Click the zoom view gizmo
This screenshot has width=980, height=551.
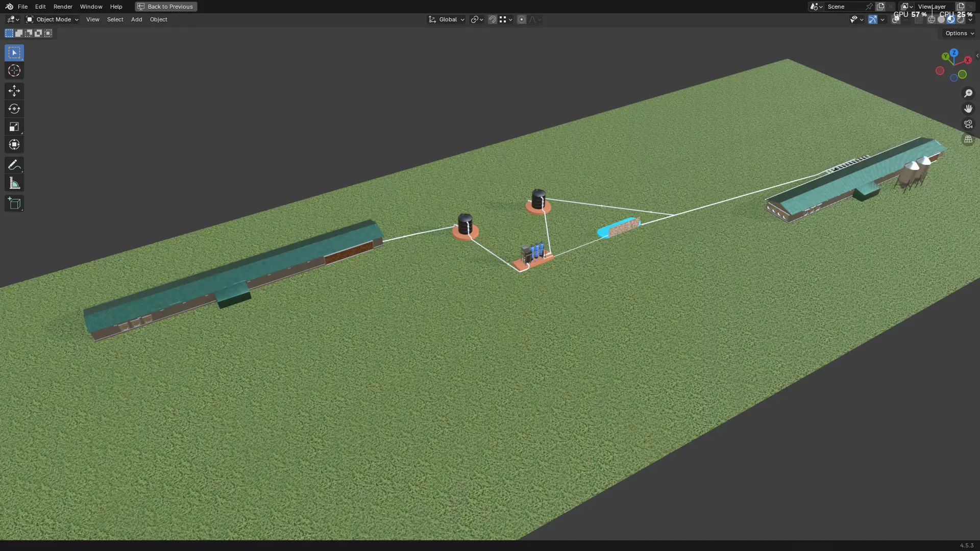click(x=968, y=93)
